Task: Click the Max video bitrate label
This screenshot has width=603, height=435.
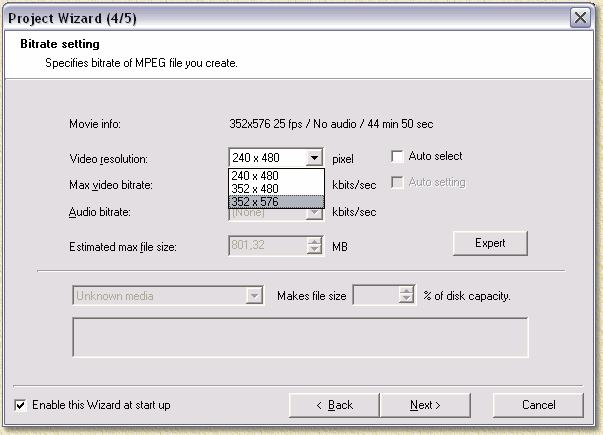Action: 111,185
